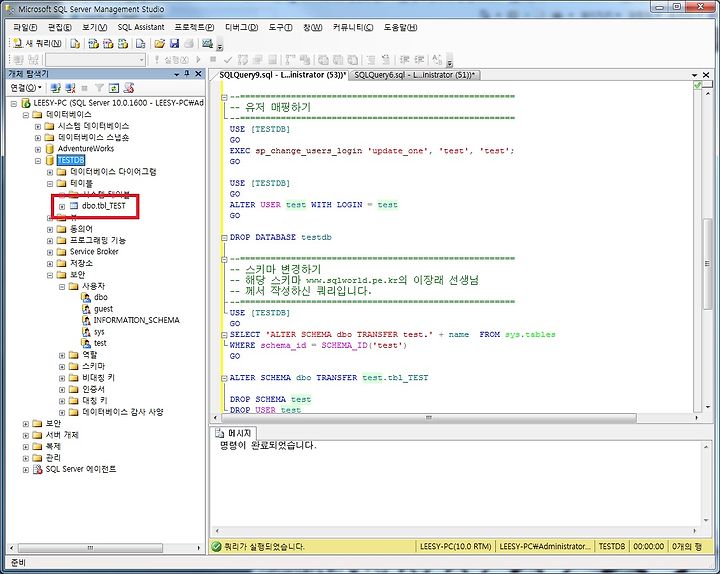Click the Disconnect icon in Object Explorer
Viewport: 720px width, 574px height.
[70, 88]
